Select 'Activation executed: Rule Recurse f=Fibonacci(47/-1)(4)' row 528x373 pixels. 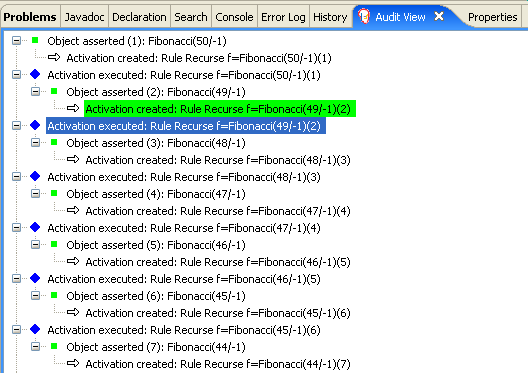(184, 228)
